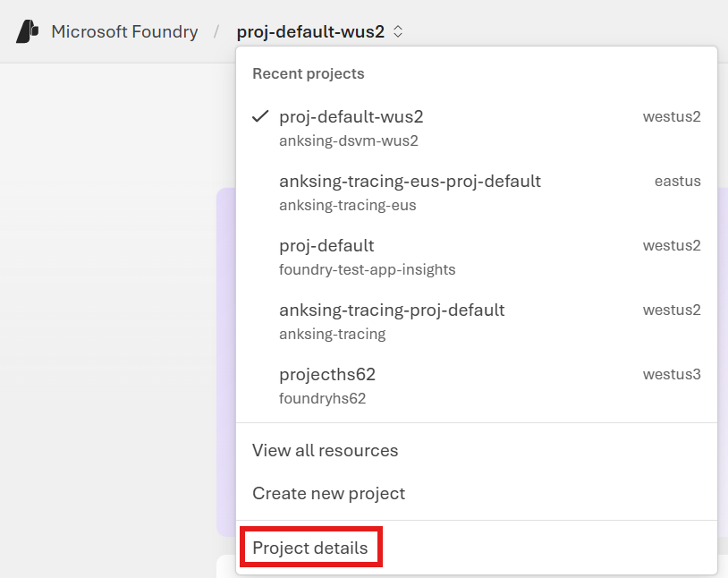The height and width of the screenshot is (578, 728).
Task: Switch to projecths62 project
Action: 477,386
